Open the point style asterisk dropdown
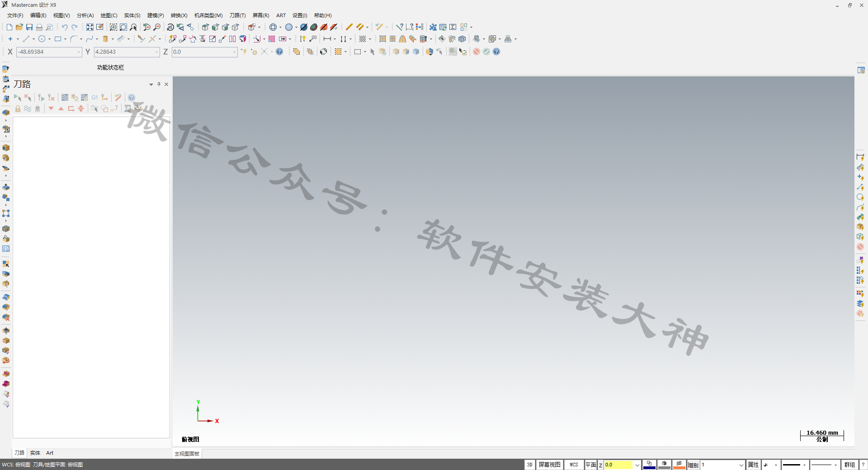 776,465
